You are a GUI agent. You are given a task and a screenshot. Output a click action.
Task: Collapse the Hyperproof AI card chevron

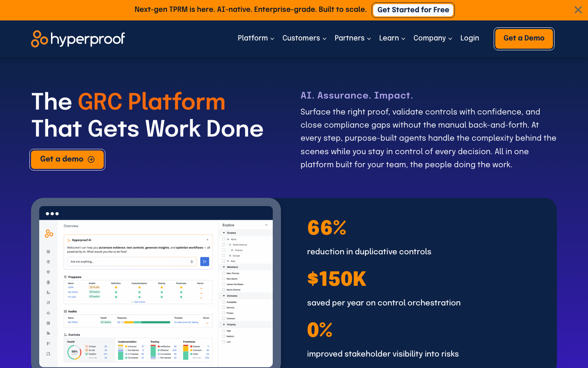coord(207,240)
